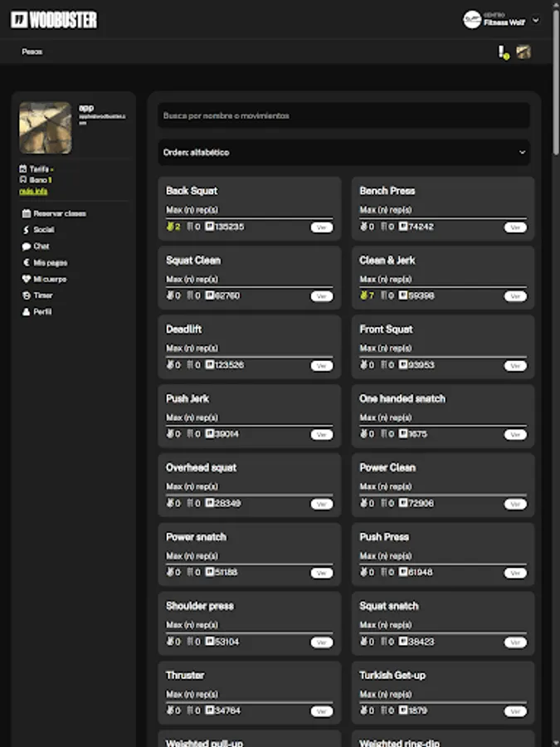Open Mi cuerpo heart icon
Screen dimensions: 560x747
tap(26, 279)
